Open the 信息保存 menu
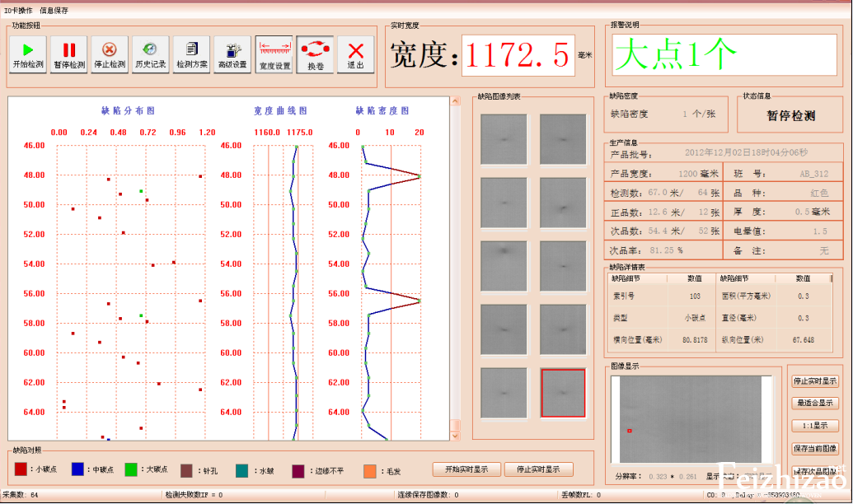Screen dimensions: 853x504 pyautogui.click(x=54, y=11)
